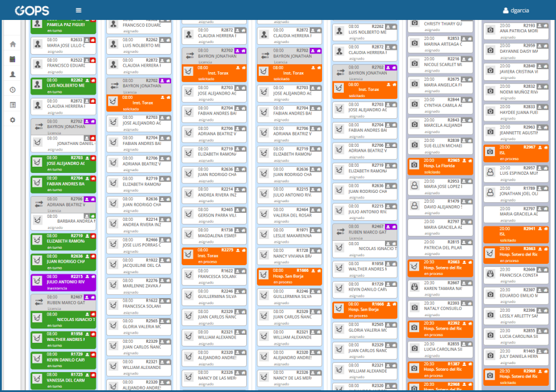Open the hamburger menu in the header

pos(79,11)
